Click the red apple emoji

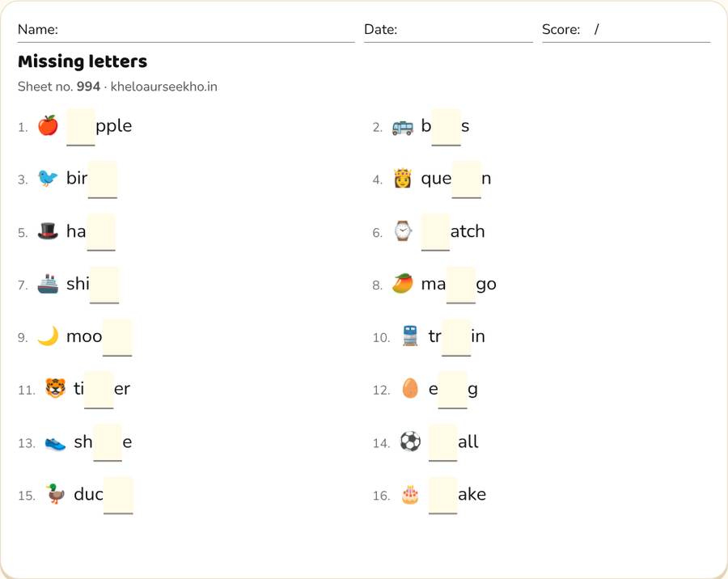(x=48, y=126)
